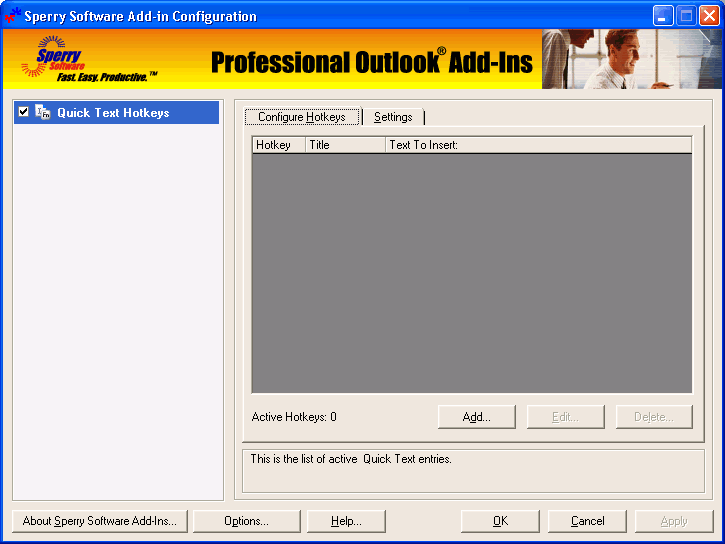Click the disabled Edit... button
This screenshot has width=725, height=544.
(565, 417)
